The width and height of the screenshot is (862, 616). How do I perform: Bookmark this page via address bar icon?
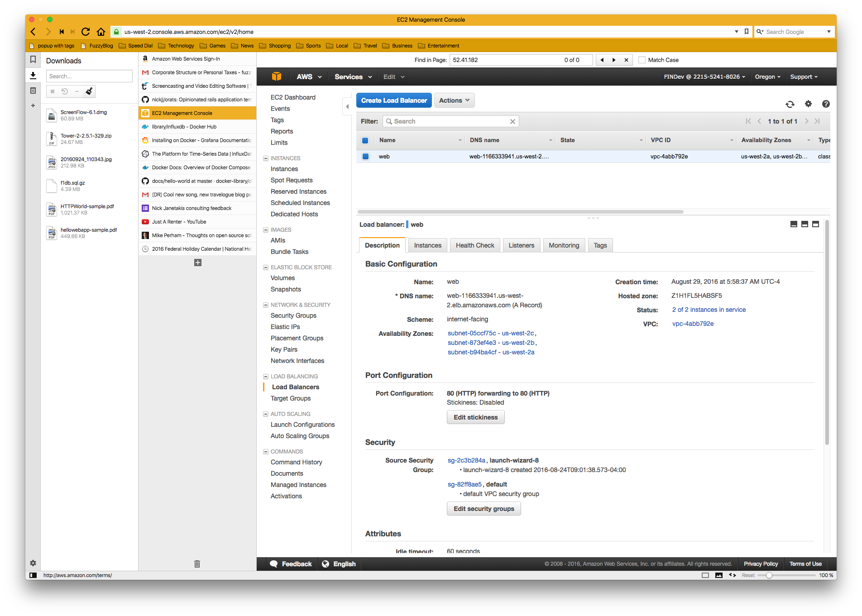(x=747, y=32)
